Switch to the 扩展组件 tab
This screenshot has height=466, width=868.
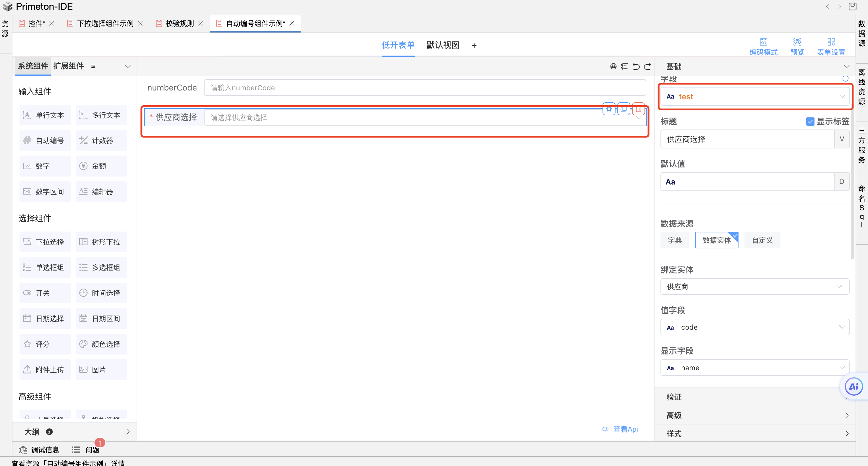coord(68,66)
